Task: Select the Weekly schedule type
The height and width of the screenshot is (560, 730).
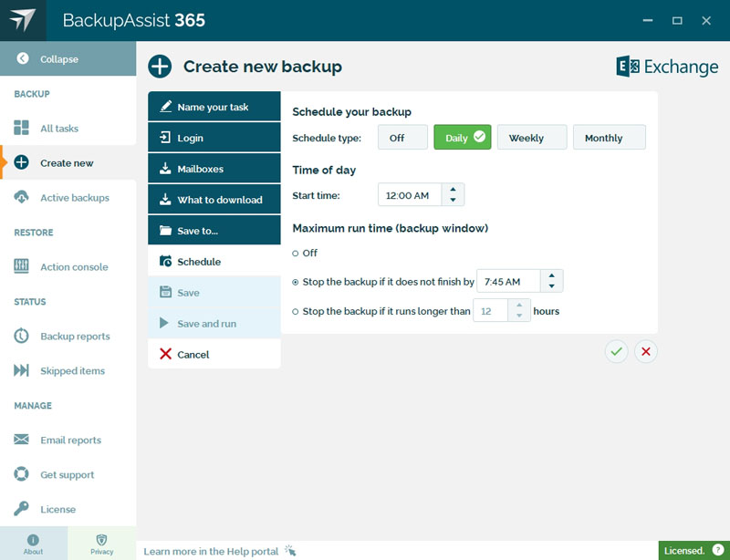Action: pos(532,138)
